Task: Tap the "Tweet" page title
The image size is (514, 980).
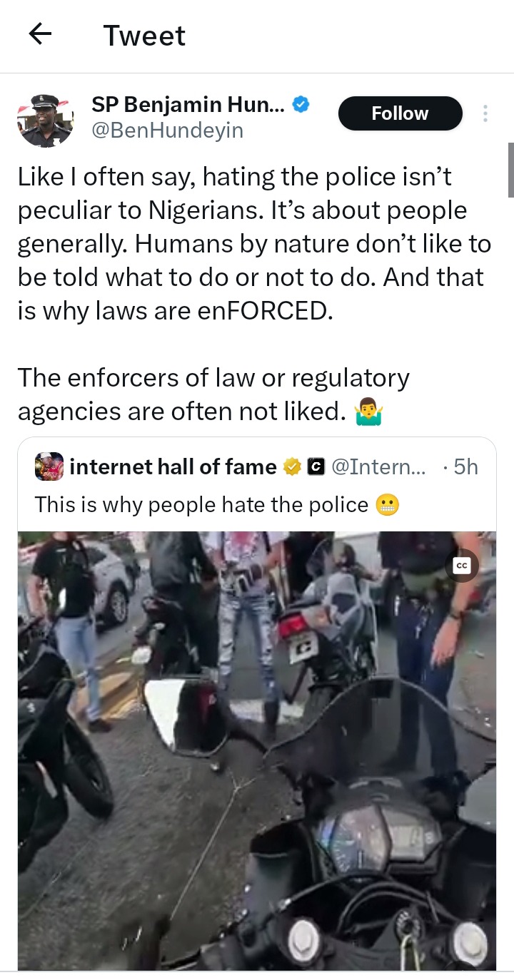Action: (x=144, y=36)
